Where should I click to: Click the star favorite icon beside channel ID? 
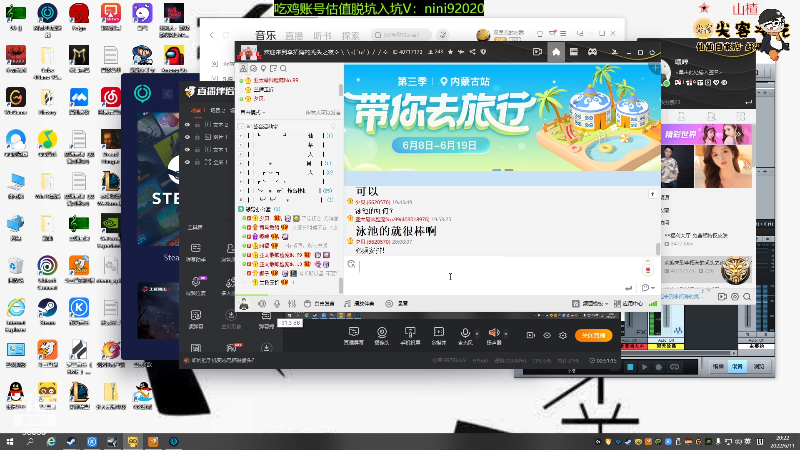[x=450, y=52]
